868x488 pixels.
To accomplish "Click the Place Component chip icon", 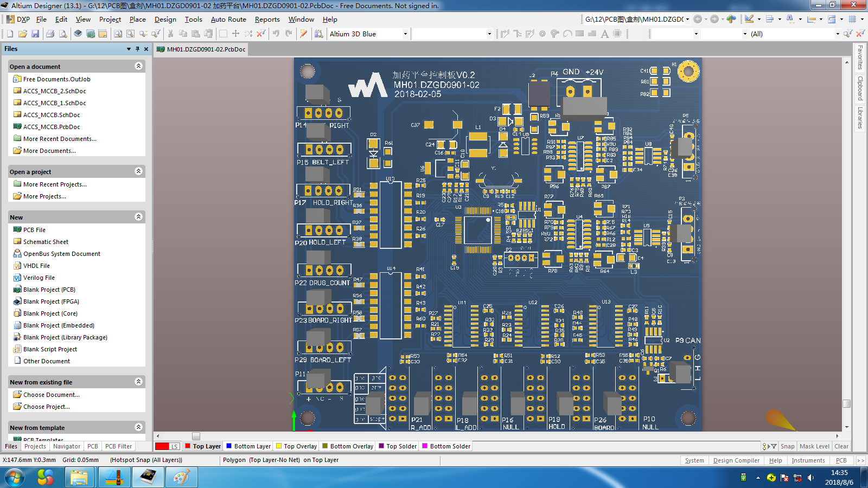I will point(617,34).
